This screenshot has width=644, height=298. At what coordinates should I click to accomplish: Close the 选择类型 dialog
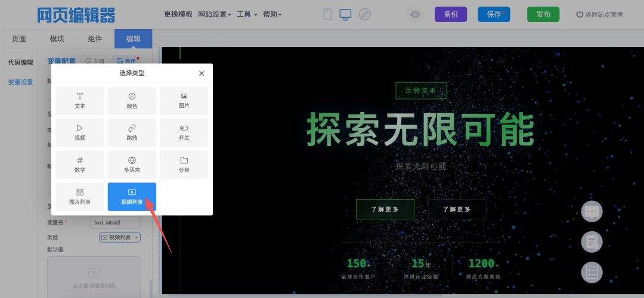click(x=202, y=73)
